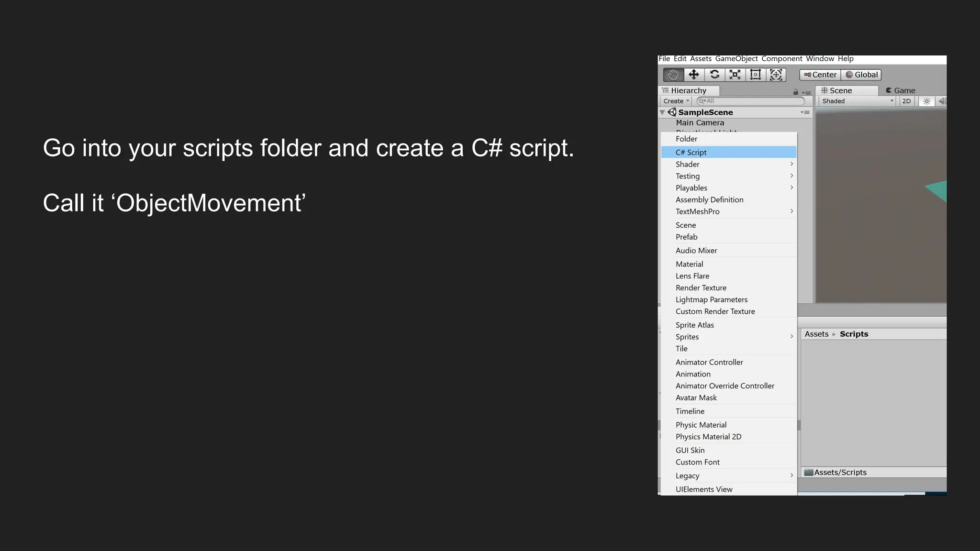Select Main Camera in Hierarchy
The width and height of the screenshot is (980, 551).
point(700,123)
